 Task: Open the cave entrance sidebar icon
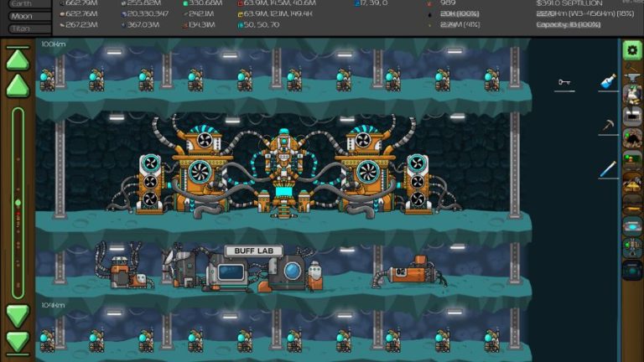(632, 138)
